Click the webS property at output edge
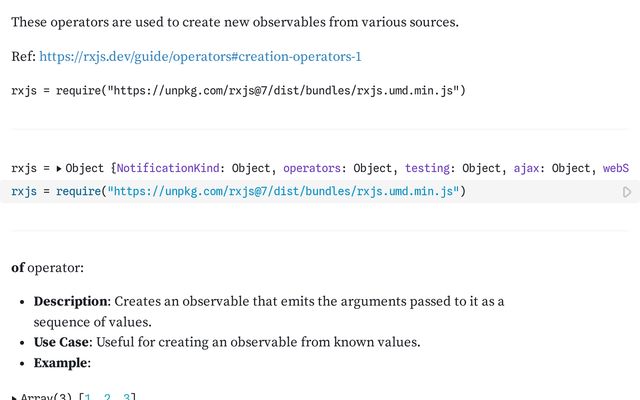The height and width of the screenshot is (400, 640). 615,169
